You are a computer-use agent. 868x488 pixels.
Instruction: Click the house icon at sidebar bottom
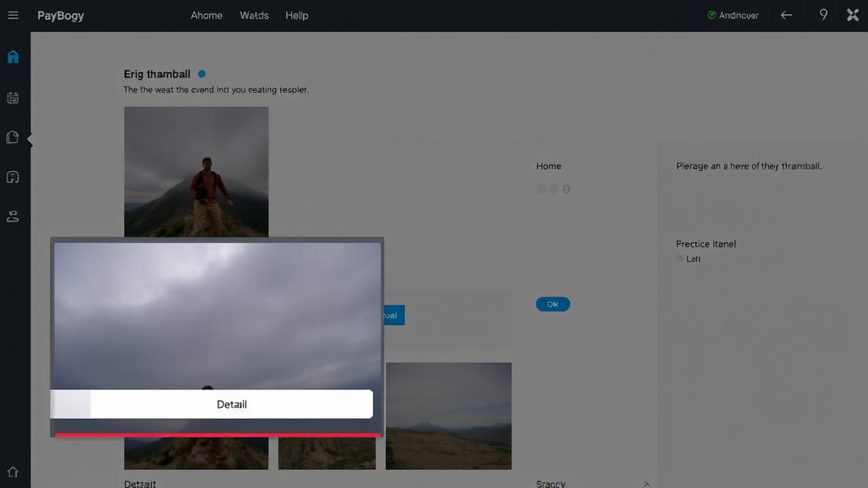13,472
